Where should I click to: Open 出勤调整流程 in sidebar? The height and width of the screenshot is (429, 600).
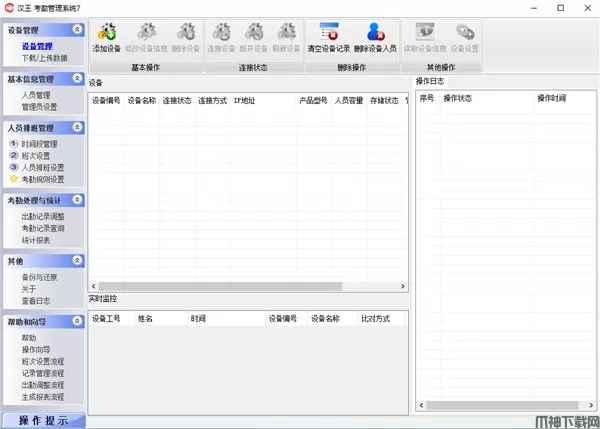[x=43, y=385]
